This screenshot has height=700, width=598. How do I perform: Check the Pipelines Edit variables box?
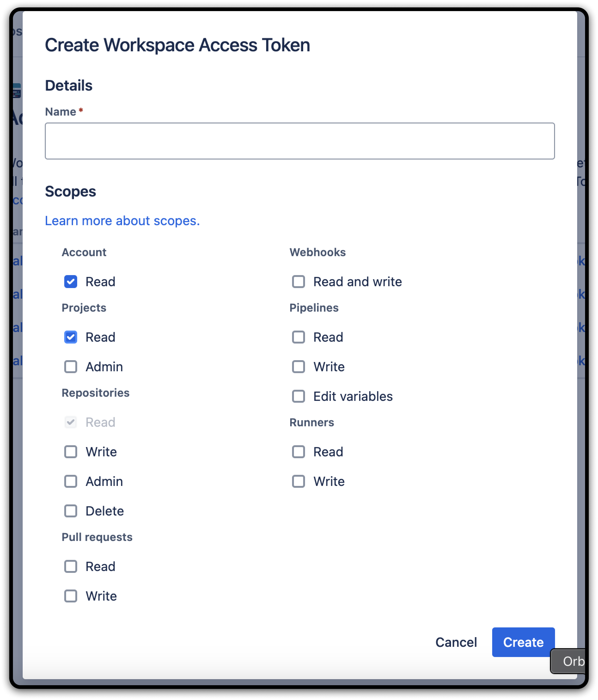299,396
